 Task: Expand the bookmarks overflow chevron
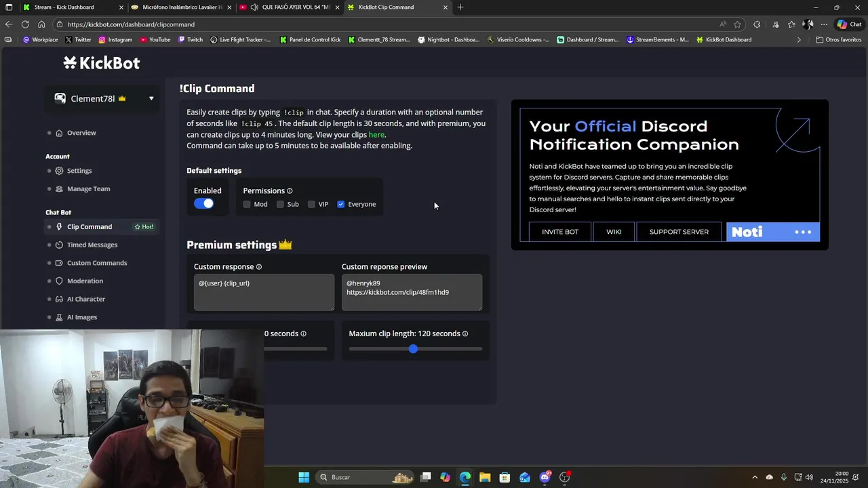pyautogui.click(x=799, y=40)
